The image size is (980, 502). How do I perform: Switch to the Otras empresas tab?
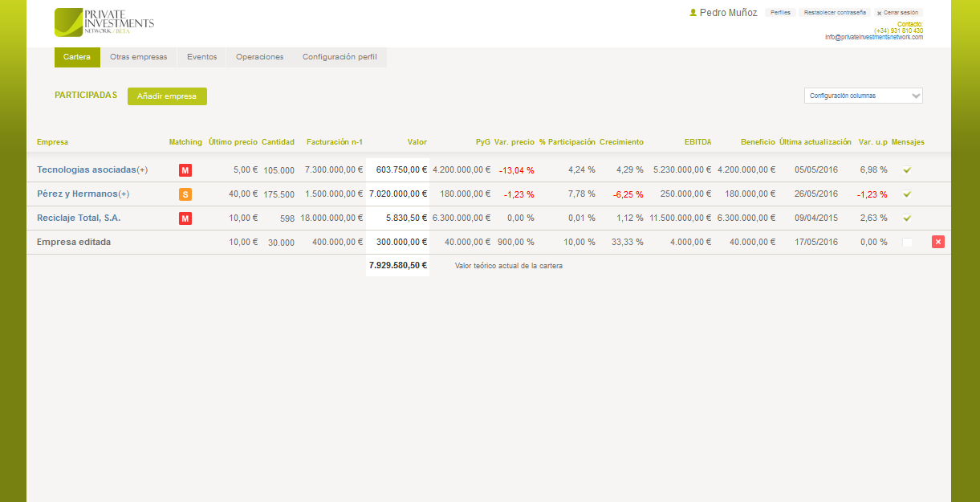(138, 57)
